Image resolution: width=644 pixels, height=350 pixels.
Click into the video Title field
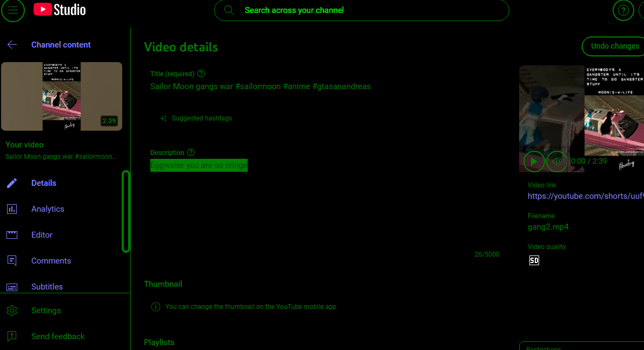[x=261, y=86]
